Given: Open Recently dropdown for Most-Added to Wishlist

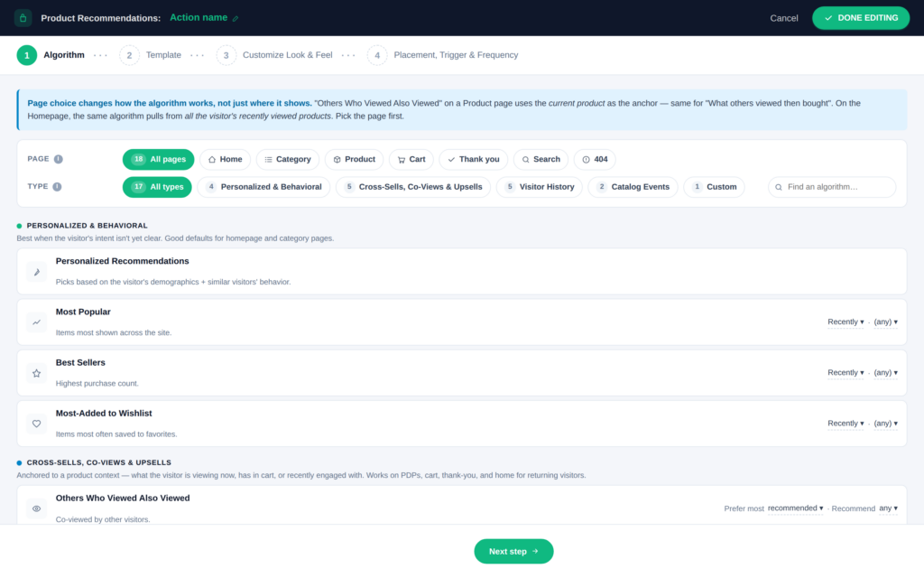Looking at the screenshot, I should pyautogui.click(x=845, y=424).
